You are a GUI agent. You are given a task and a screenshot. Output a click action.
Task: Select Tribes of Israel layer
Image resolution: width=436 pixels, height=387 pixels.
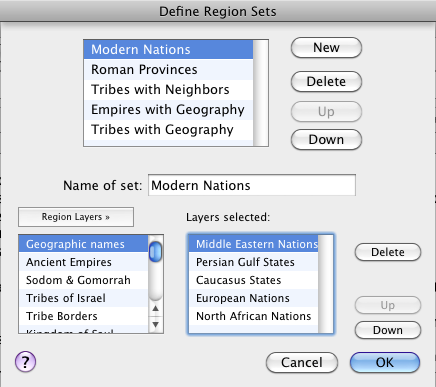click(x=83, y=298)
